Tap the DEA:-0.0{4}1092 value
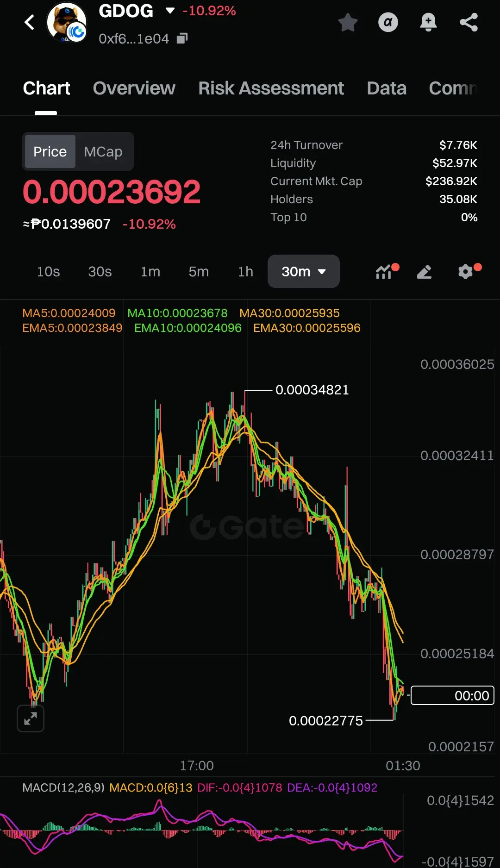500x868 pixels. 332,787
